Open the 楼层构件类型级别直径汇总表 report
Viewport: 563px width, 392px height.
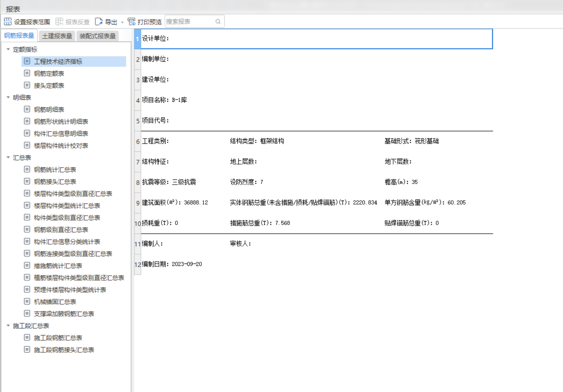pyautogui.click(x=73, y=193)
